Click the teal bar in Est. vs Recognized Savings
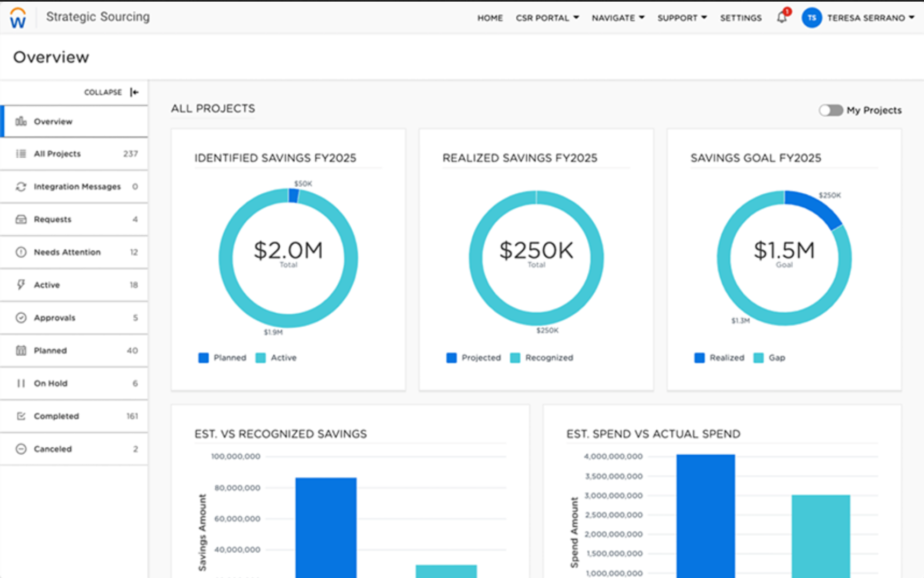The width and height of the screenshot is (924, 578). click(x=446, y=571)
